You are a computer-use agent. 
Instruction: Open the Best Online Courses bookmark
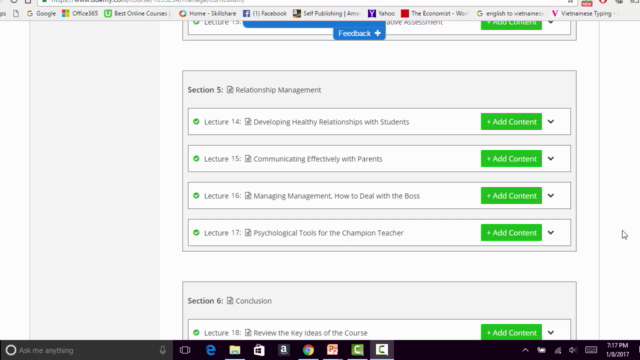[137, 13]
